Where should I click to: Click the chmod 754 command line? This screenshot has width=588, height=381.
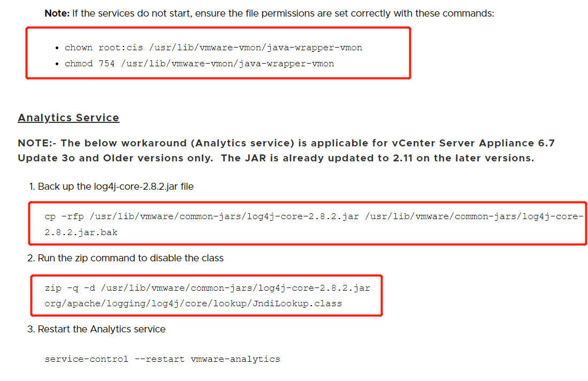click(199, 64)
